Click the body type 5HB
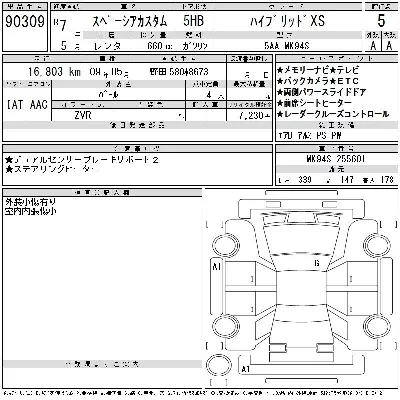The width and height of the screenshot is (400, 400). [193, 21]
